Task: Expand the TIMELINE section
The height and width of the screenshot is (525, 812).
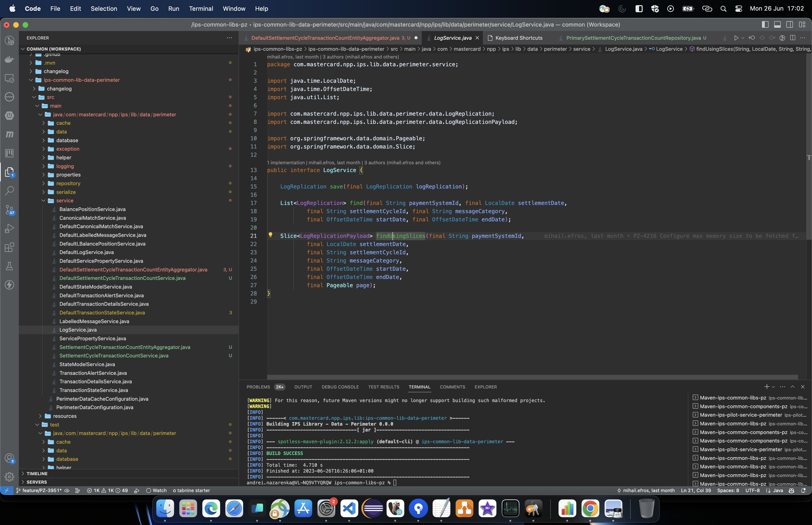Action: [37, 474]
